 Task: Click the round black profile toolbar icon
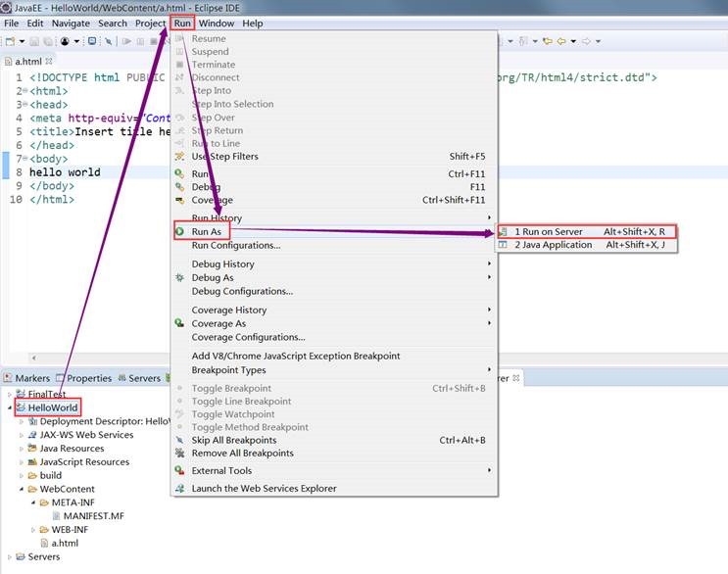65,41
